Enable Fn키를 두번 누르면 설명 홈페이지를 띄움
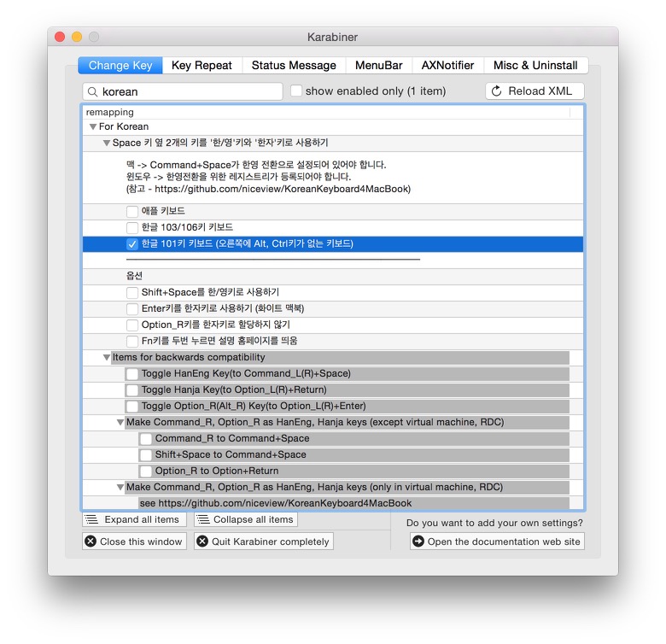The width and height of the screenshot is (666, 644). [x=132, y=341]
